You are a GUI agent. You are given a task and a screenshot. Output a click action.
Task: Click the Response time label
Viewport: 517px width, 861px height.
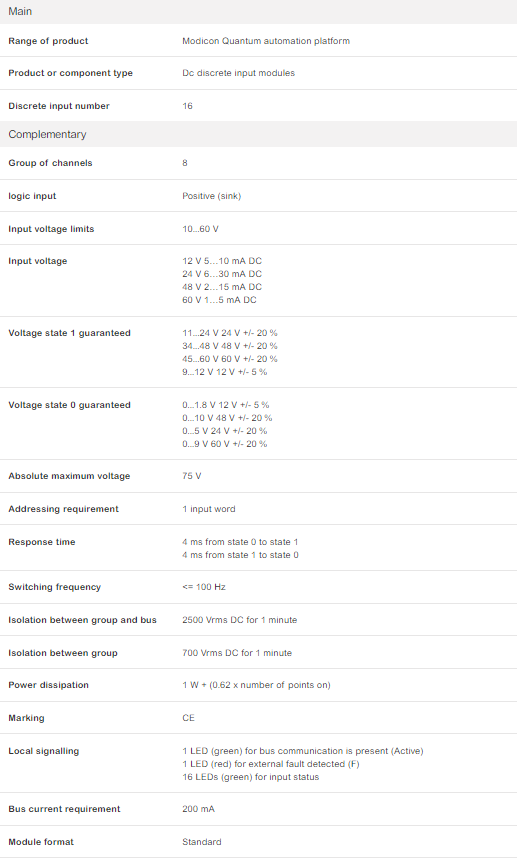[x=42, y=542]
